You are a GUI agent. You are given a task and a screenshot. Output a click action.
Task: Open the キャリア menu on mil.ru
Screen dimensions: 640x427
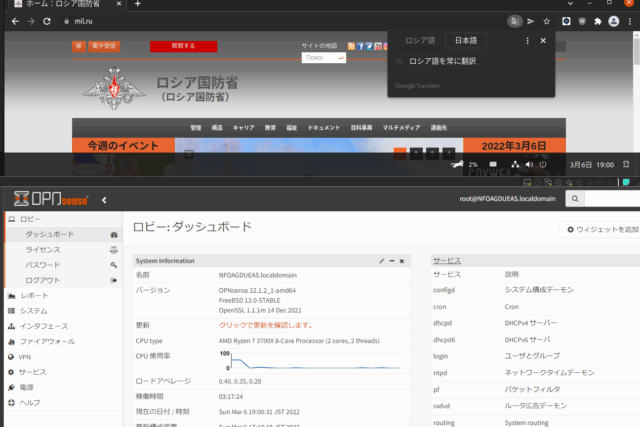[244, 128]
